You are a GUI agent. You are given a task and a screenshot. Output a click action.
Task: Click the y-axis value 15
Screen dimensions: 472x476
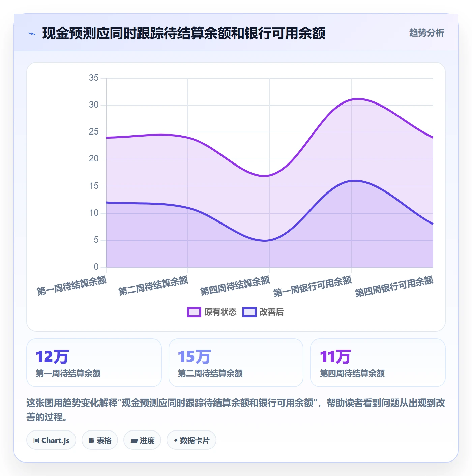click(x=94, y=186)
